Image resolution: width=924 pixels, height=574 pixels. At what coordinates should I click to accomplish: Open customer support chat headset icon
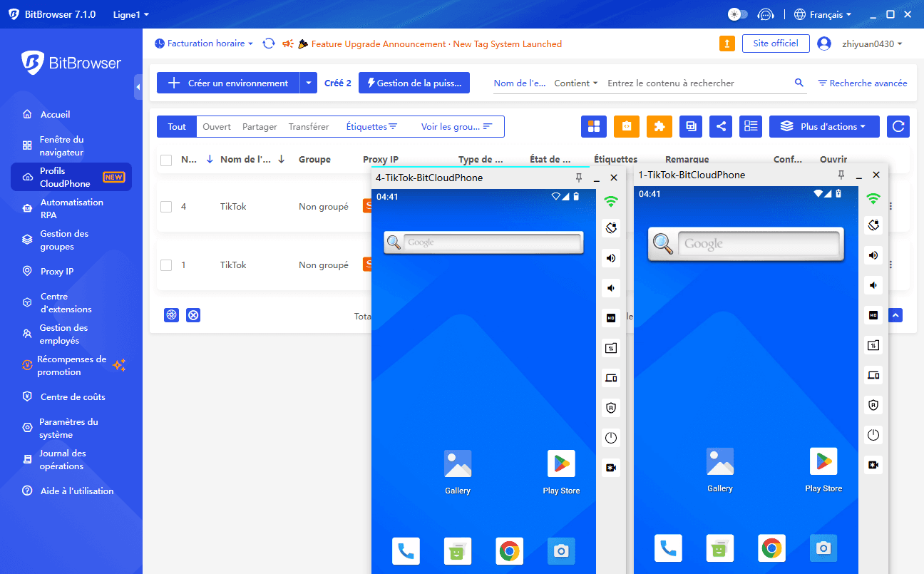tap(766, 14)
